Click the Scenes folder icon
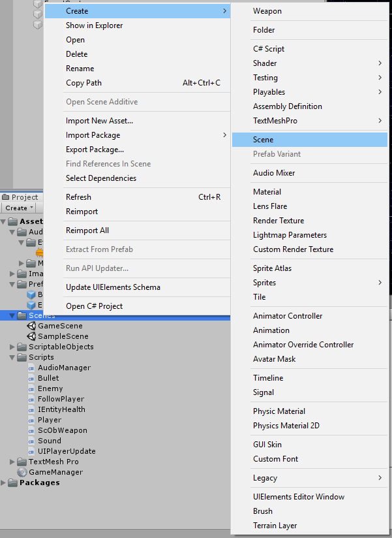Screen dimensions: 392x538 pos(22,315)
